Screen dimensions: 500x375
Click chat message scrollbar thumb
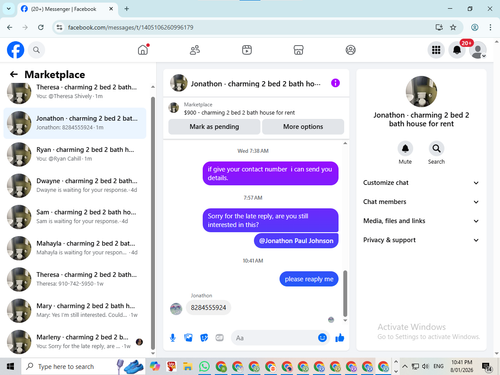[x=345, y=293]
